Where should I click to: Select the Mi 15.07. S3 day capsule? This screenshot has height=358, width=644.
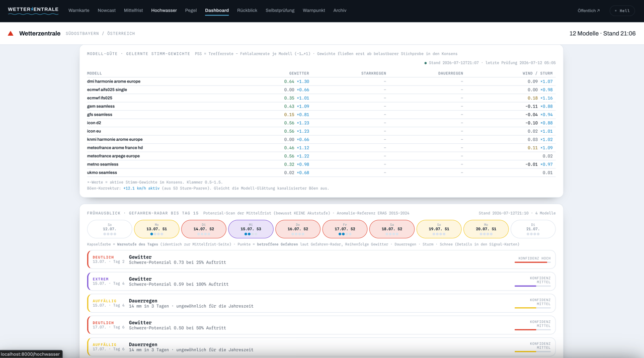(x=251, y=229)
